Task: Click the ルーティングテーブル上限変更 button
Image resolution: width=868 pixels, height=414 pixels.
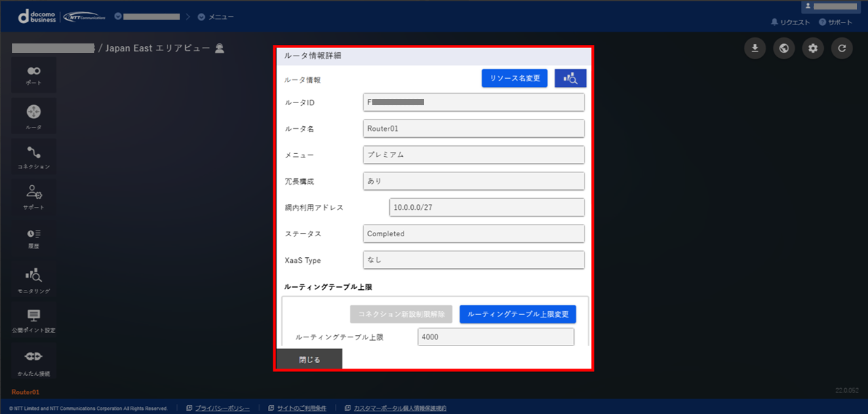Action: click(x=517, y=314)
